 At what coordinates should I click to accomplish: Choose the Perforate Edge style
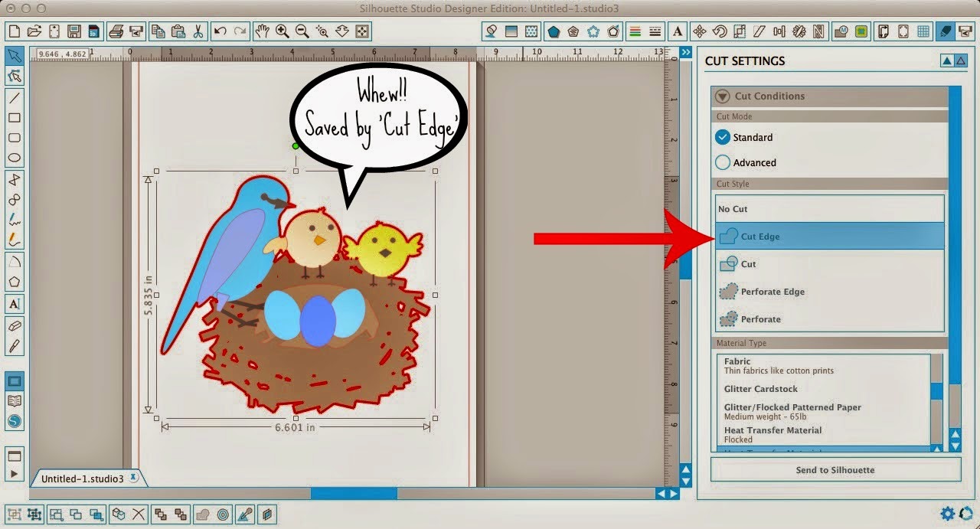tap(830, 292)
